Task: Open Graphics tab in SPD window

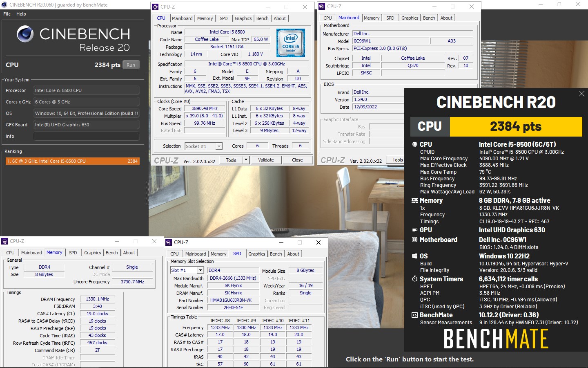Action: 257,254
